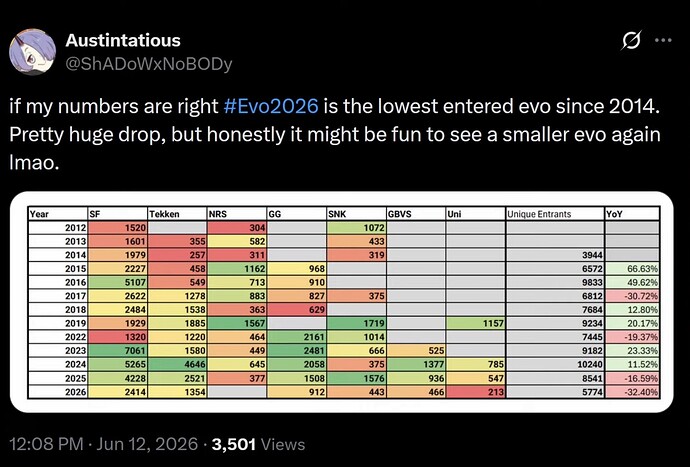Image resolution: width=690 pixels, height=467 pixels.
Task: Open the #Evo2026 hashtag link
Action: (271, 107)
